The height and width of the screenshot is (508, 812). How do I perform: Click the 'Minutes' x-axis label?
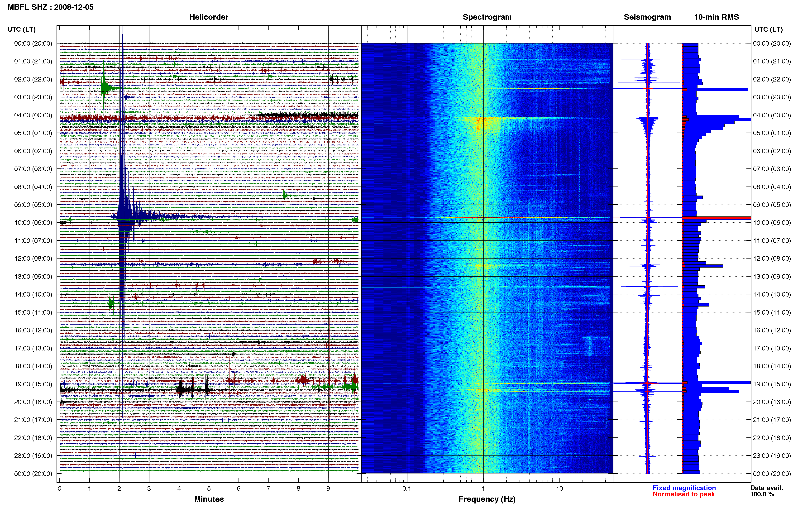click(209, 499)
